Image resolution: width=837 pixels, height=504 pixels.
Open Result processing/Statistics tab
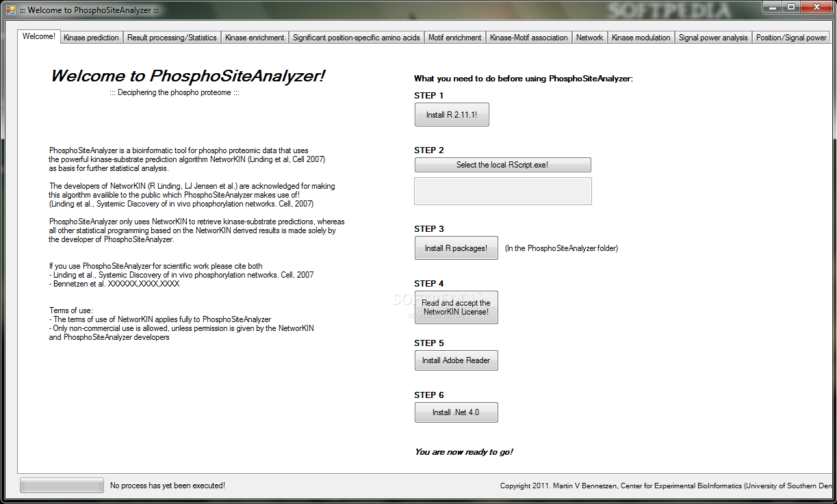(x=172, y=38)
